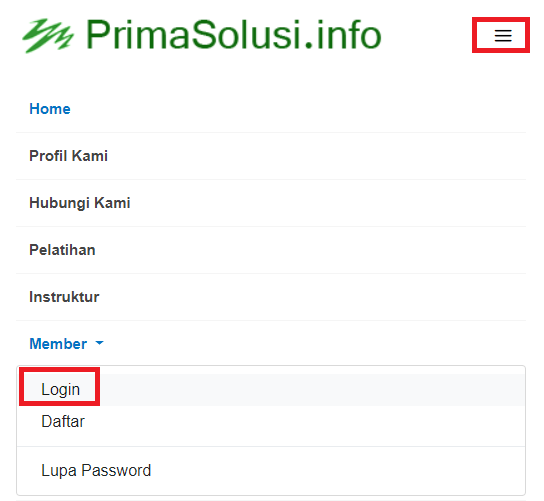This screenshot has height=501, width=544.
Task: Click the word Kami in Profil Kami
Action: [x=90, y=156]
